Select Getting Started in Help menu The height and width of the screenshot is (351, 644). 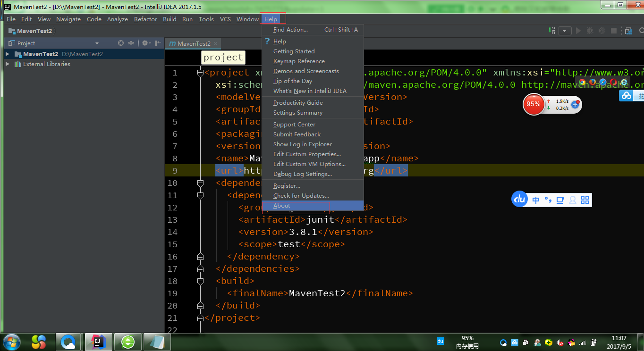[313, 51]
